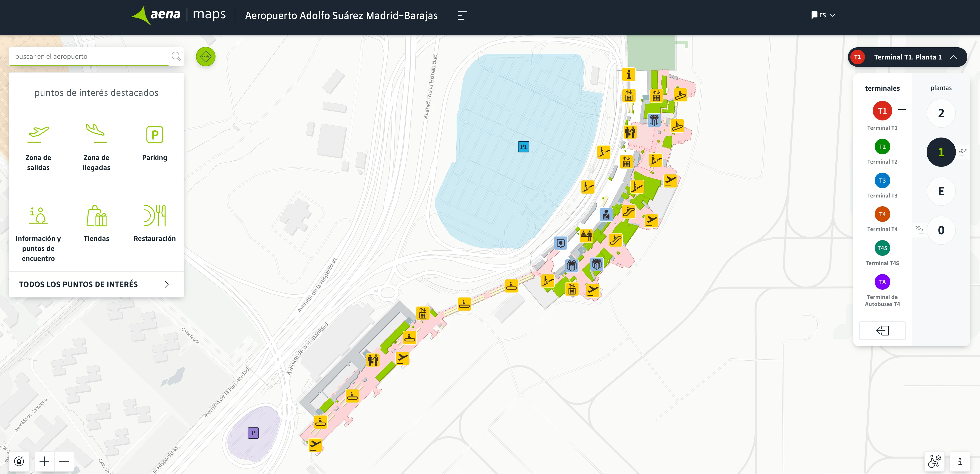Image resolution: width=980 pixels, height=474 pixels.
Task: Click the home reset view icon
Action: click(x=19, y=462)
